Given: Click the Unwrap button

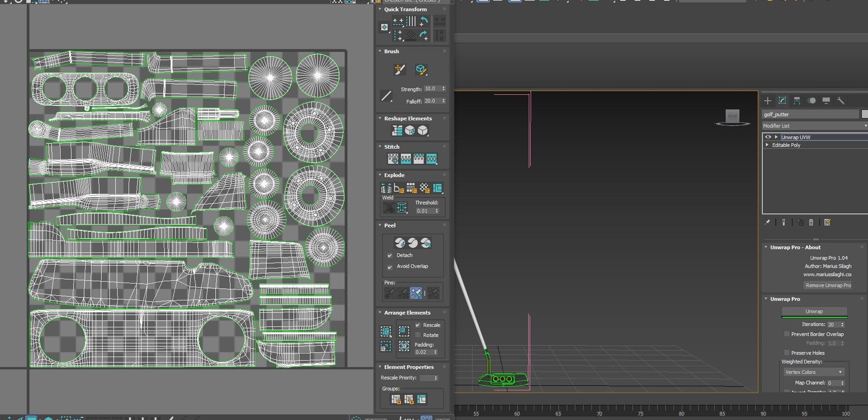Looking at the screenshot, I should pos(814,311).
